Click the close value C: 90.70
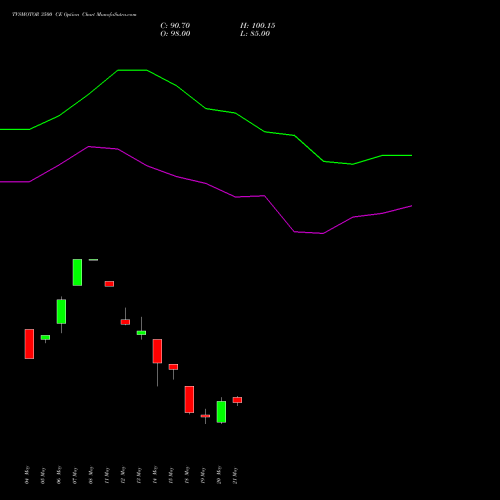This screenshot has width=500, height=500. (175, 26)
